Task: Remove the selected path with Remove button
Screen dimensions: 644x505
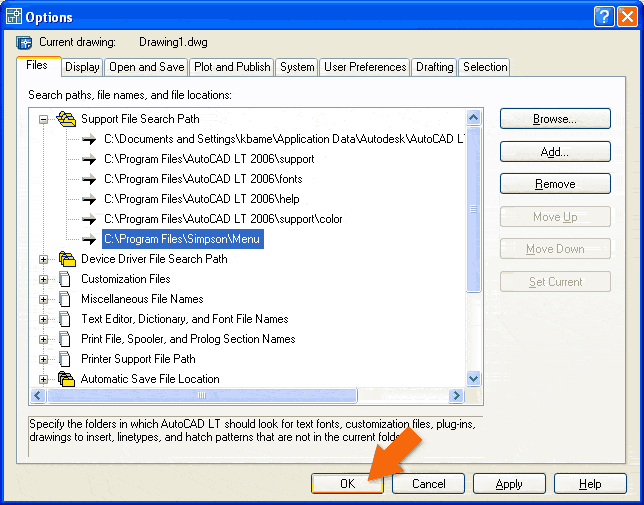Action: click(x=554, y=184)
